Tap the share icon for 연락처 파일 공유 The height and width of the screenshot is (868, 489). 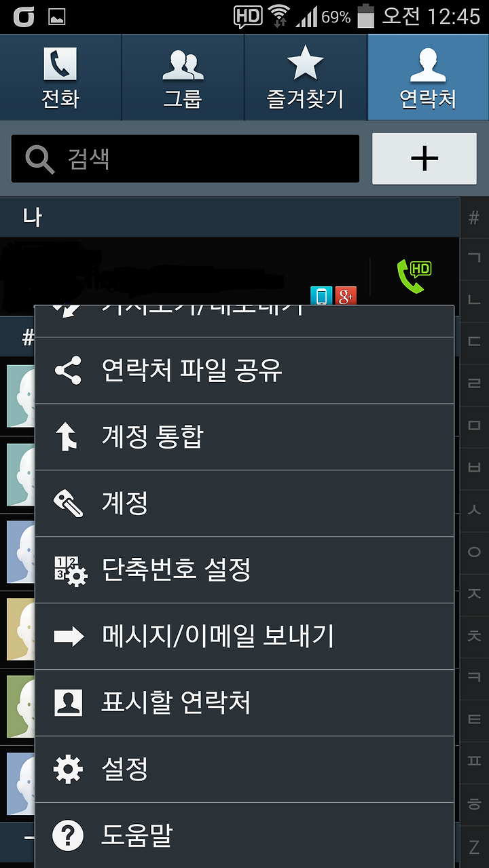point(68,371)
